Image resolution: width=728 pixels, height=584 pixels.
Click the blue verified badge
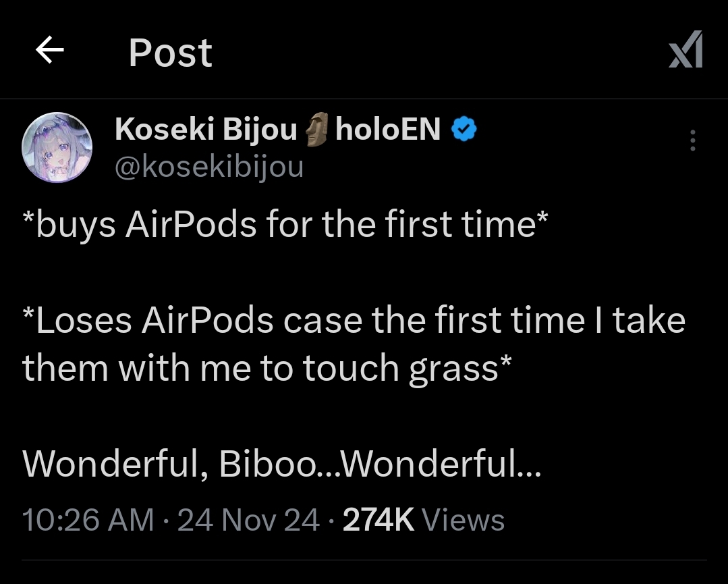pos(464,129)
